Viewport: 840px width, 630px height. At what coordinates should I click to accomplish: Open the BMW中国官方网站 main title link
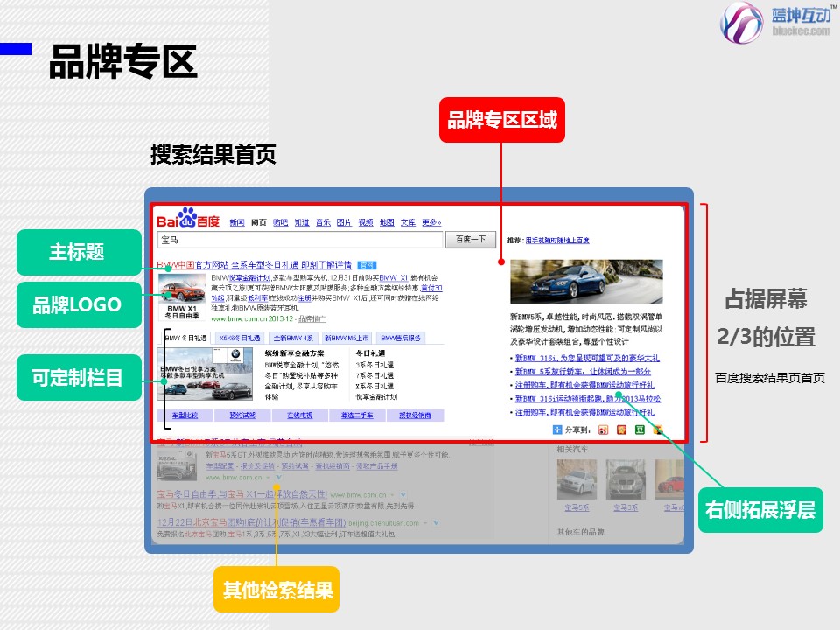254,264
